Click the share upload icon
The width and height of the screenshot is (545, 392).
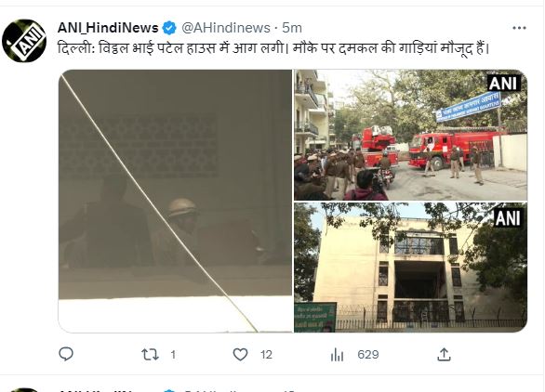[x=444, y=355]
